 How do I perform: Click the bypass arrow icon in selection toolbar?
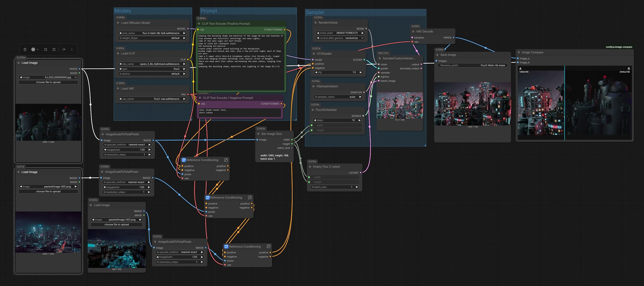(x=64, y=49)
